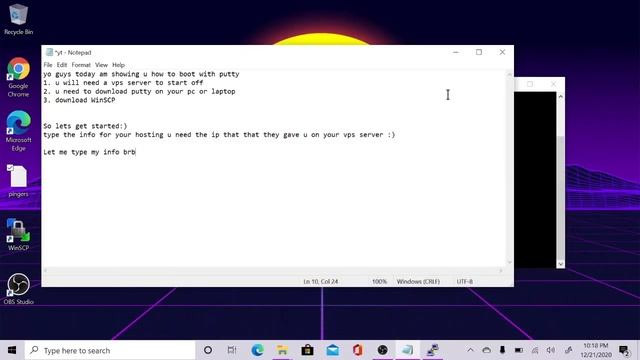The height and width of the screenshot is (360, 640).
Task: Click the OneDrive cloud tray icon
Action: click(x=487, y=350)
